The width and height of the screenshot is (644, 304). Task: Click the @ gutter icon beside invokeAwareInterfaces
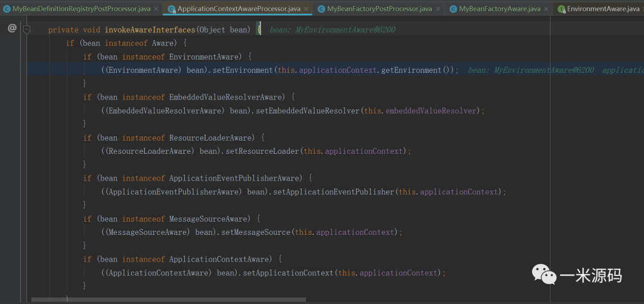(12, 28)
